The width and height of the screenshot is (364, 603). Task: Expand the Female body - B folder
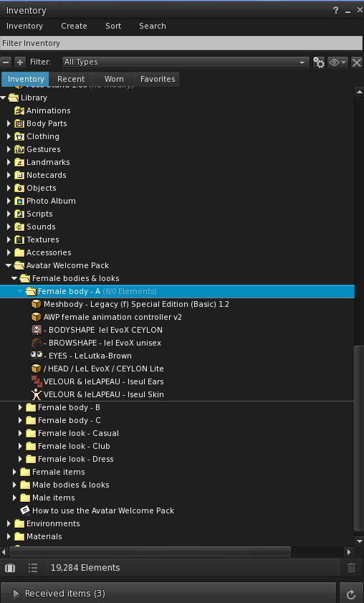(20, 407)
